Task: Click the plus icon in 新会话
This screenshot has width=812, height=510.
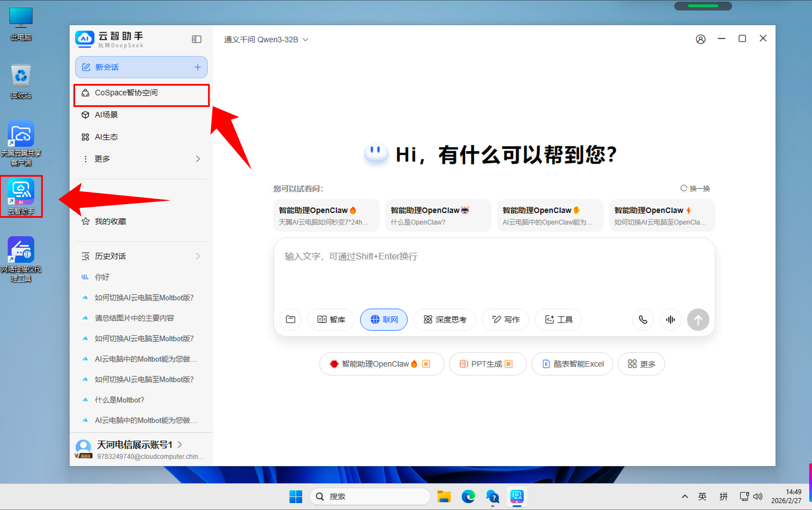Action: (197, 67)
